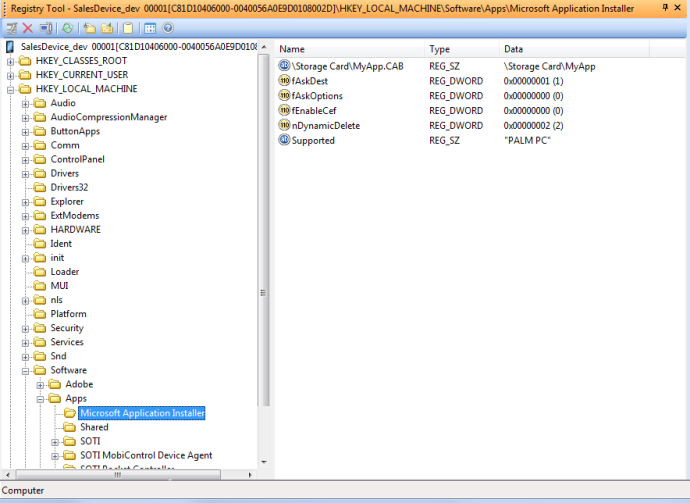Select the nls registry key
The height and width of the screenshot is (503, 690).
tap(56, 300)
